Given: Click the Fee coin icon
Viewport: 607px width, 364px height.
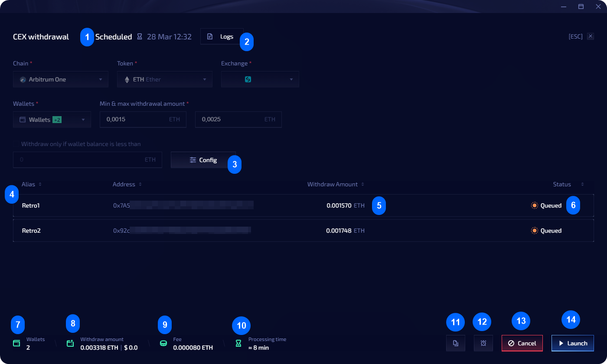Looking at the screenshot, I should point(163,343).
